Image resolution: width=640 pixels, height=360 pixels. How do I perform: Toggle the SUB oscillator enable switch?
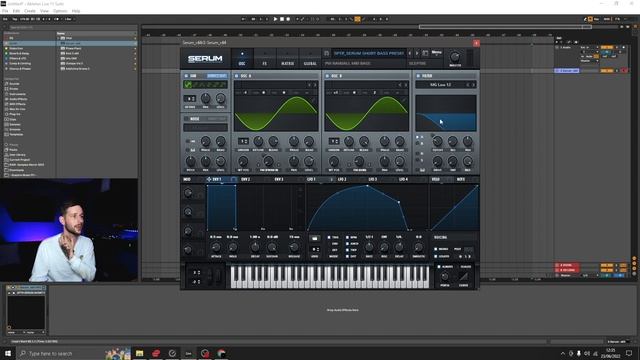pyautogui.click(x=186, y=76)
